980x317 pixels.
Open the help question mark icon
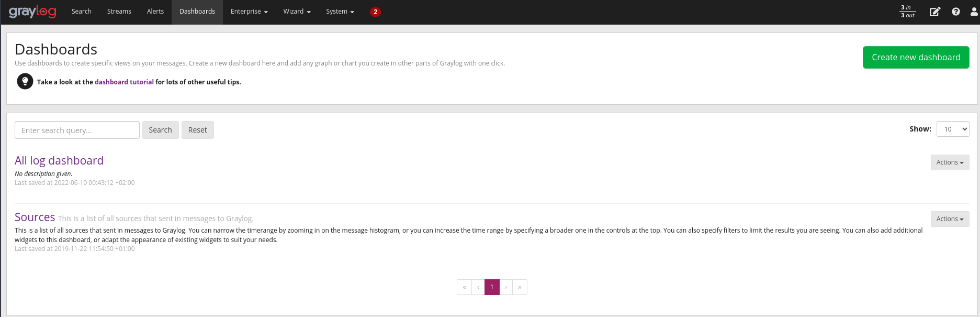(956, 12)
